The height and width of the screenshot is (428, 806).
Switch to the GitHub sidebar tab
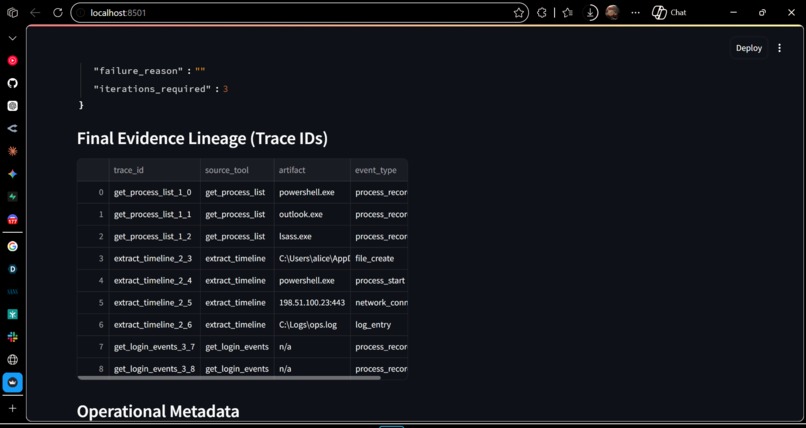point(12,83)
